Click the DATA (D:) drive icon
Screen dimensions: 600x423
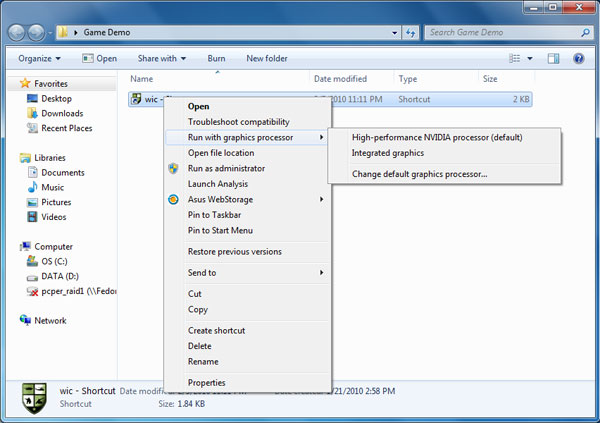tap(32, 277)
